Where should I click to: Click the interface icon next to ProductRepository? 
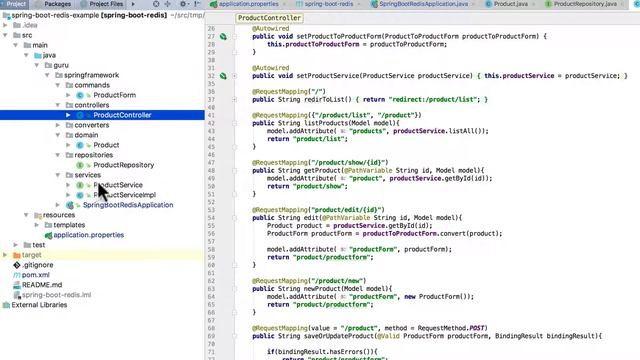(80, 165)
